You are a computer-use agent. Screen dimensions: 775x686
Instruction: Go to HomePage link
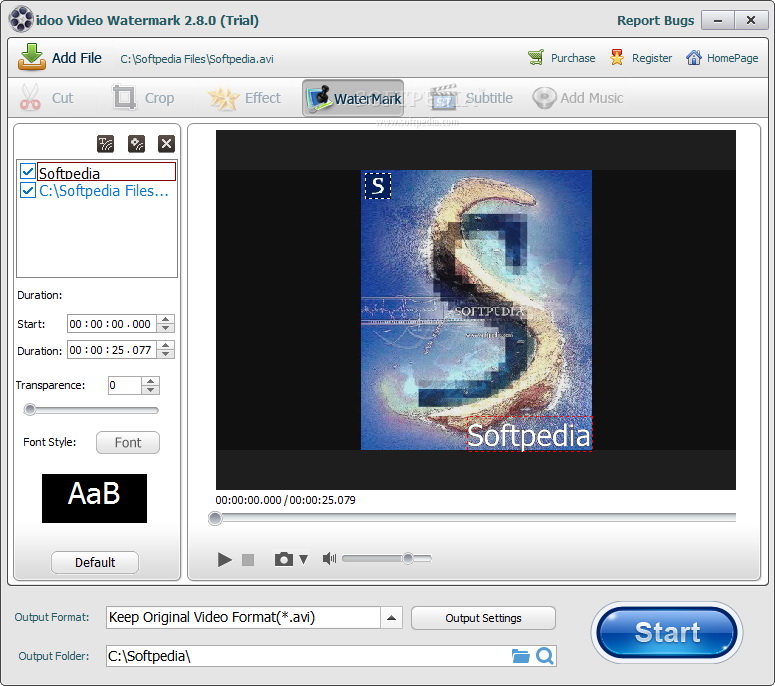(722, 58)
